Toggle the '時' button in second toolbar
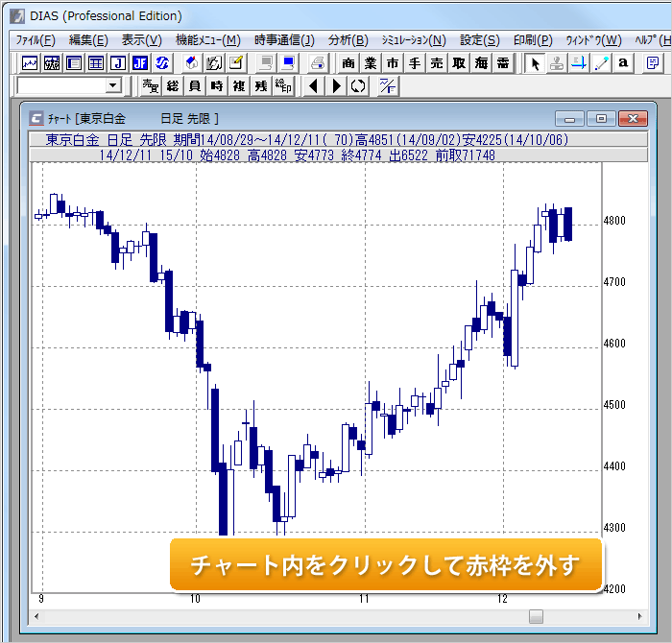Viewport: 672px width, 643px height. (217, 86)
